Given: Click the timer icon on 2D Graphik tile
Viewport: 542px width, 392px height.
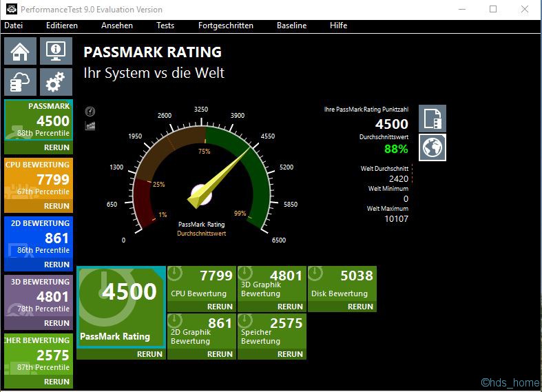Looking at the screenshot, I should (175, 321).
